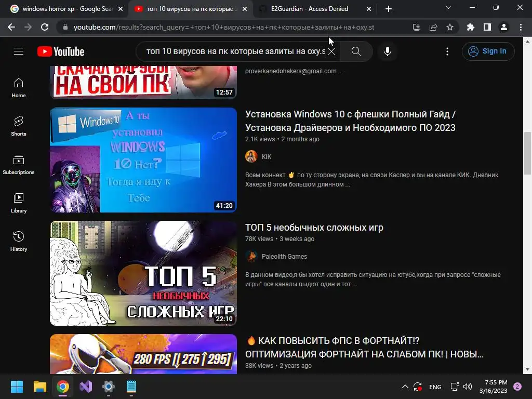Visit Paleolith Games channel
532x399 pixels.
click(284, 257)
